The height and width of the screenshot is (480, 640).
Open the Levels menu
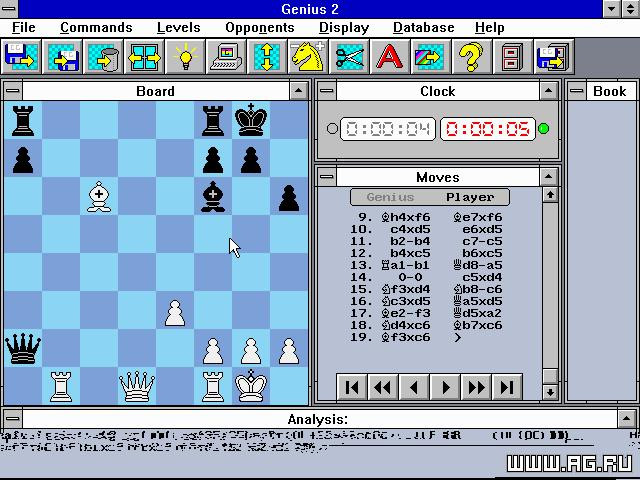(x=178, y=28)
